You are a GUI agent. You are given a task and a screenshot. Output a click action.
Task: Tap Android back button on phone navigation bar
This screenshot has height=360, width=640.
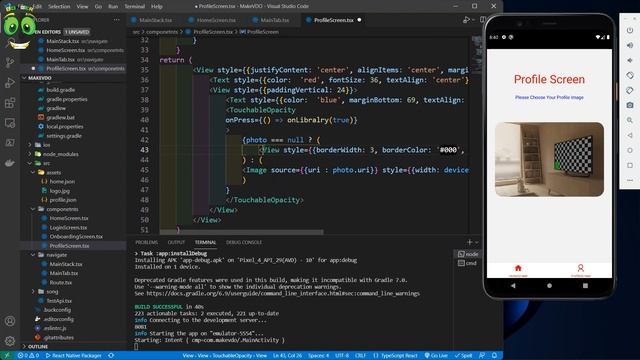coord(513,286)
